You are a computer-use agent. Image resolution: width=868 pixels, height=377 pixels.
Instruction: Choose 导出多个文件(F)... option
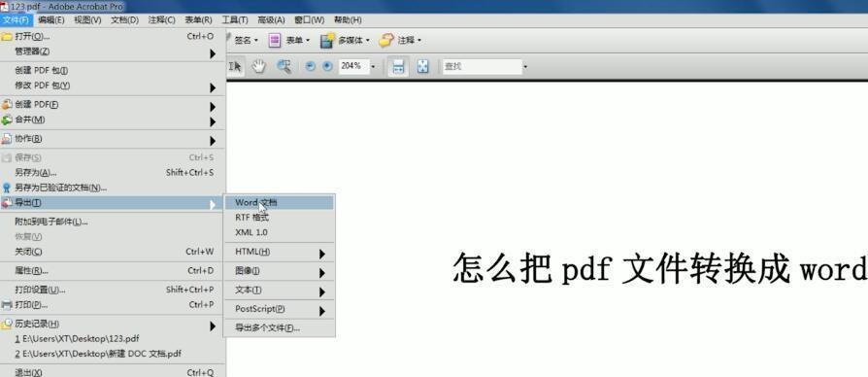(279, 328)
